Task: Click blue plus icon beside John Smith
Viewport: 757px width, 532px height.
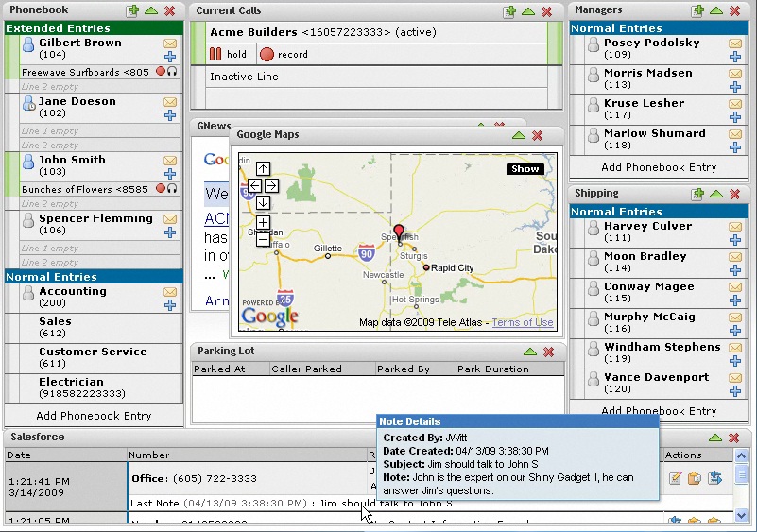Action: coord(170,174)
